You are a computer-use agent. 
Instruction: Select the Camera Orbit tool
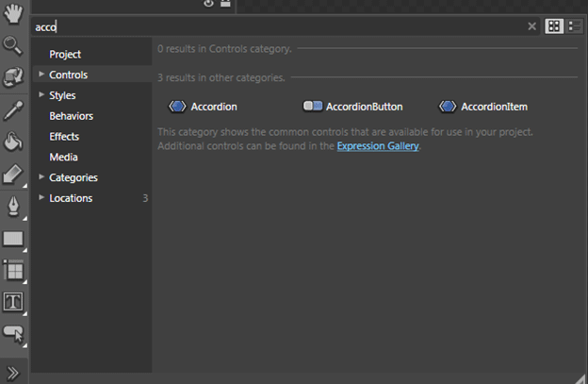coord(13,77)
